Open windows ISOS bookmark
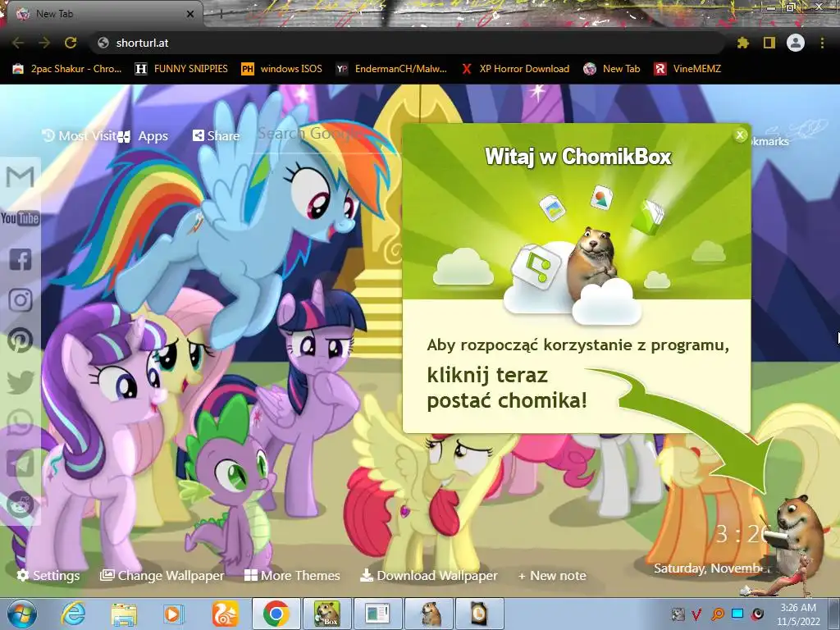This screenshot has width=840, height=630. coord(282,69)
